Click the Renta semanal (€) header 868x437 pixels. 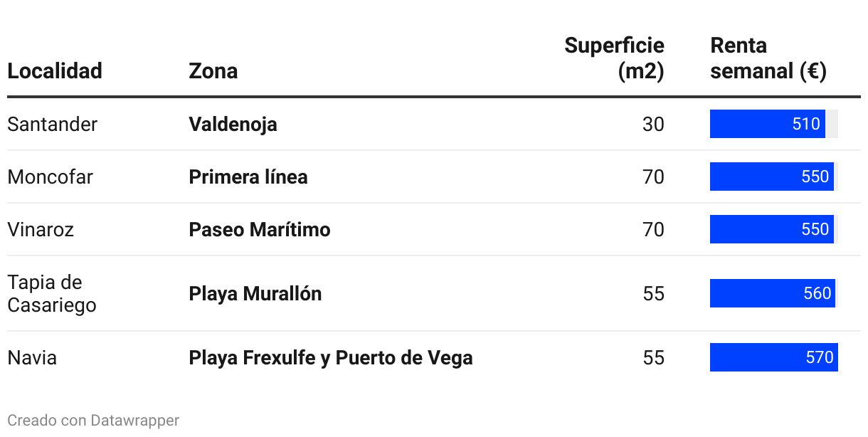coord(768,58)
